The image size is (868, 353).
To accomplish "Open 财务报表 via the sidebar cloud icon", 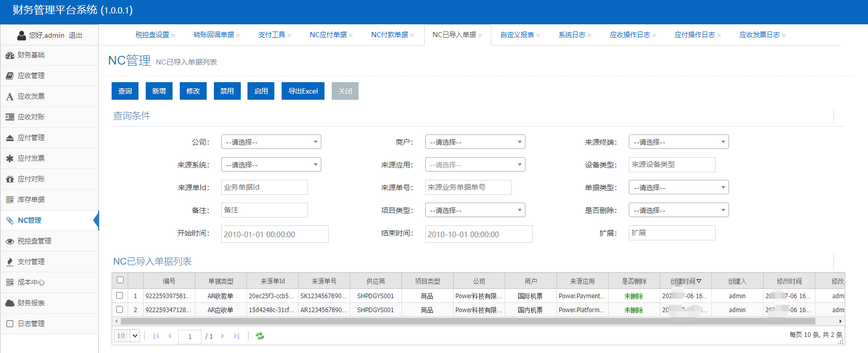I will coord(9,303).
